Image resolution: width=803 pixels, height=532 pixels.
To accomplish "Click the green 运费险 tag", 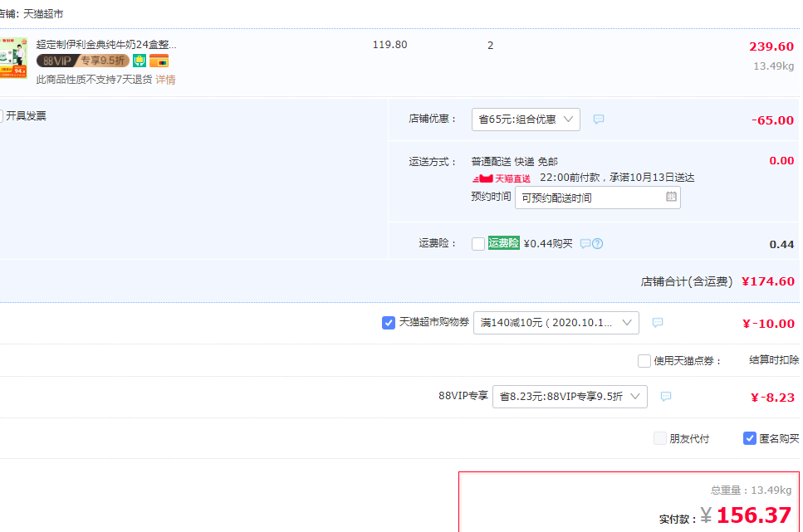I will (x=503, y=243).
